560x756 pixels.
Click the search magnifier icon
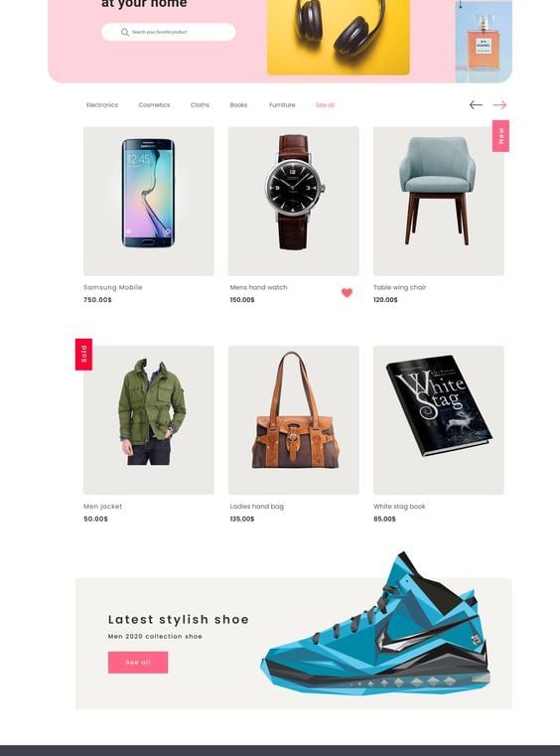tap(125, 33)
